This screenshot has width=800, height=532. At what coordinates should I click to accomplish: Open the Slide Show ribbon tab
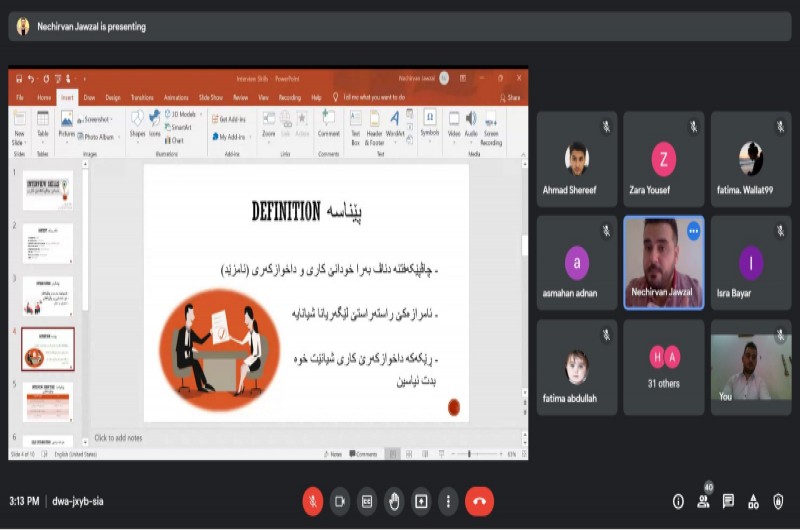[210, 97]
